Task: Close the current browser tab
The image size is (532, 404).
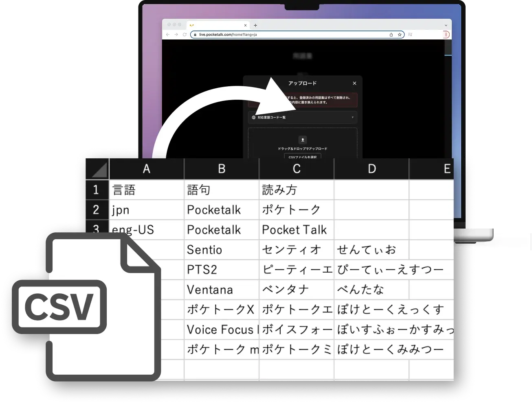Action: [245, 25]
